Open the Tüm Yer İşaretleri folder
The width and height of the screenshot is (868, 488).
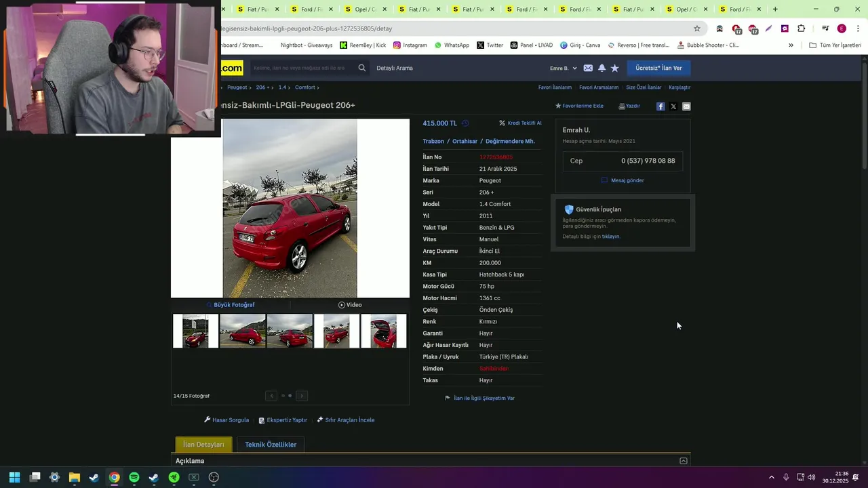click(x=835, y=45)
